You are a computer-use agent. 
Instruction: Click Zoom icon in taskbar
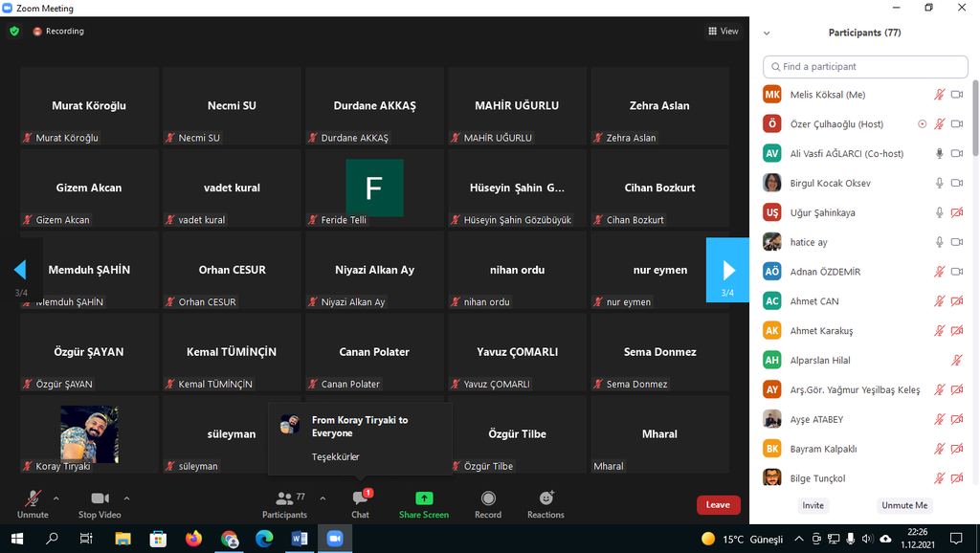(335, 539)
